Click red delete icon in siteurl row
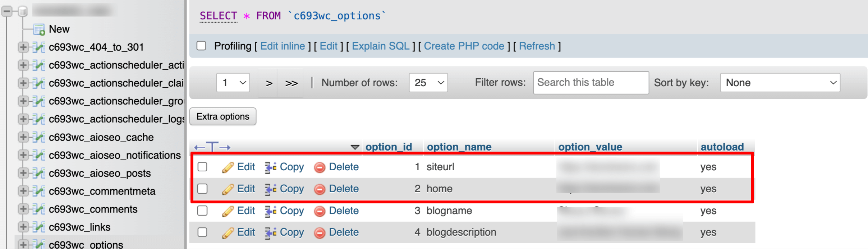Viewport: 868px width, 249px height. click(x=320, y=167)
